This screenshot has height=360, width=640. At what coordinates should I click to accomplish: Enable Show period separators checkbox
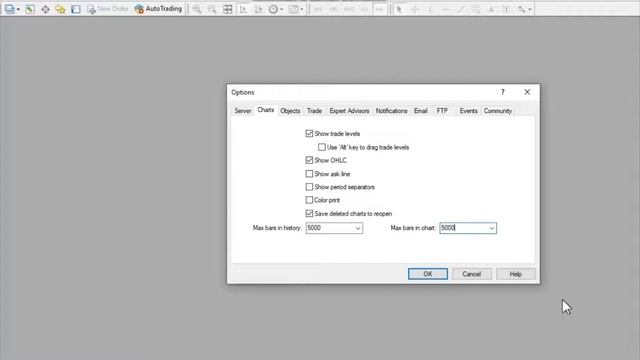[309, 187]
